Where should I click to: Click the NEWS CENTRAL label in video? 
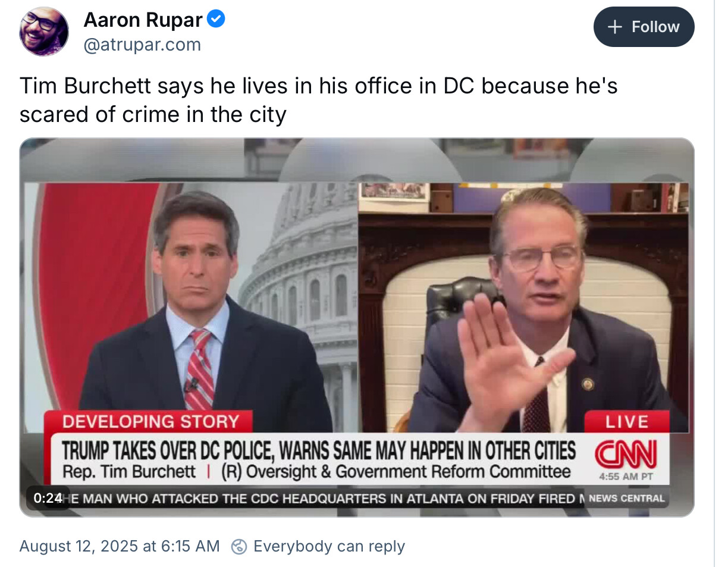(626, 499)
